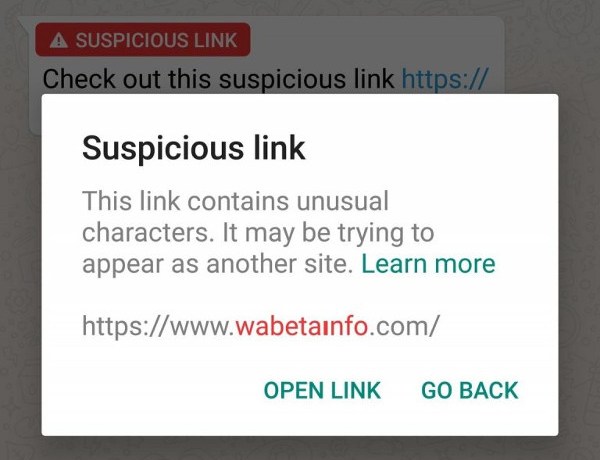
Task: Tap empty white space beside OPEN LINK
Action: [153, 390]
